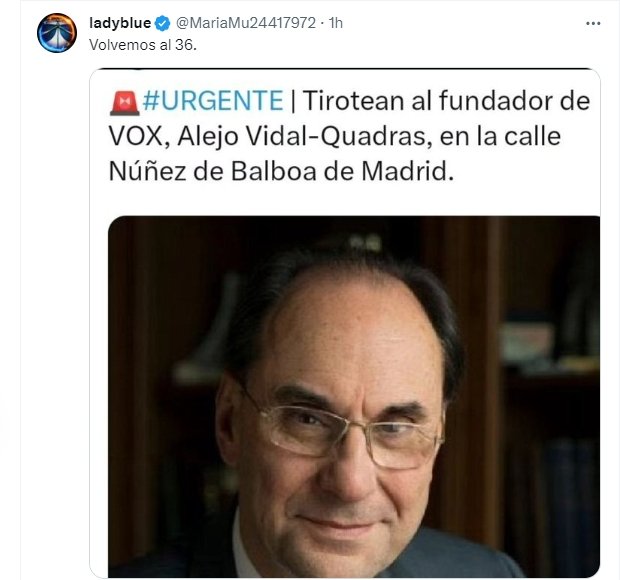Open the quoted tweet's photo of the man

[354, 397]
